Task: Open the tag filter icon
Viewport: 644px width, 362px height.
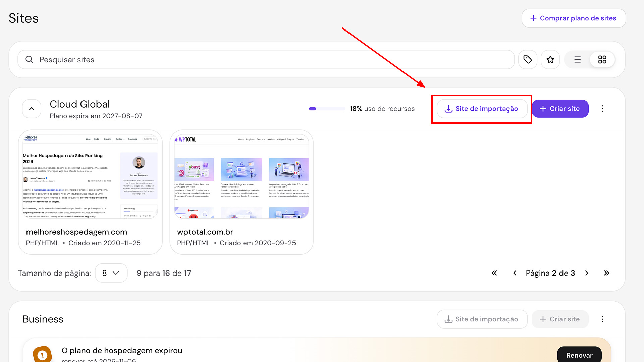Action: (x=527, y=60)
